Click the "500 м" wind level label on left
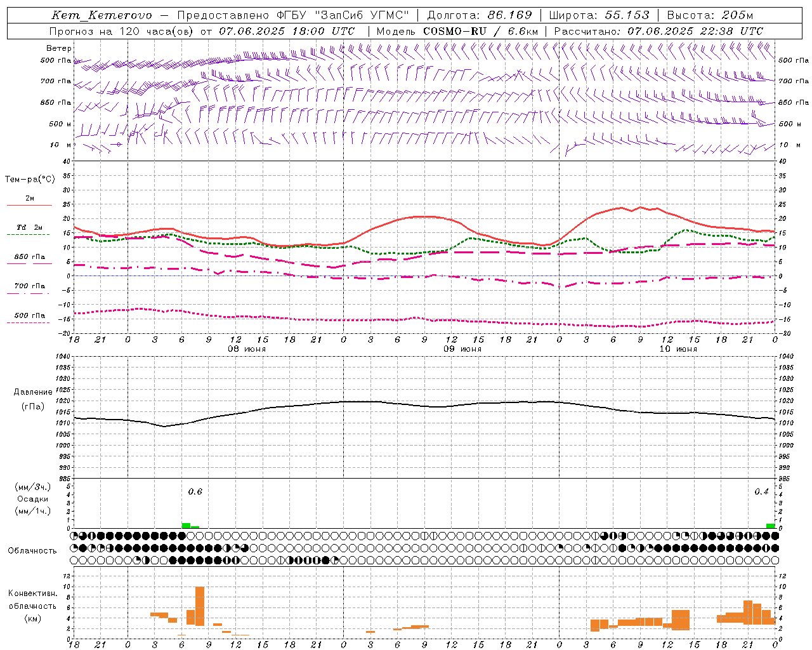 click(x=60, y=124)
